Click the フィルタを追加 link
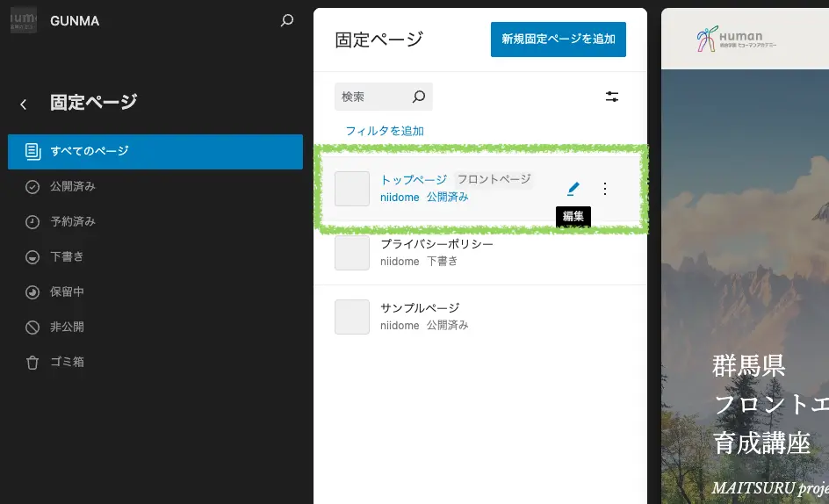Image resolution: width=829 pixels, height=504 pixels. (385, 131)
